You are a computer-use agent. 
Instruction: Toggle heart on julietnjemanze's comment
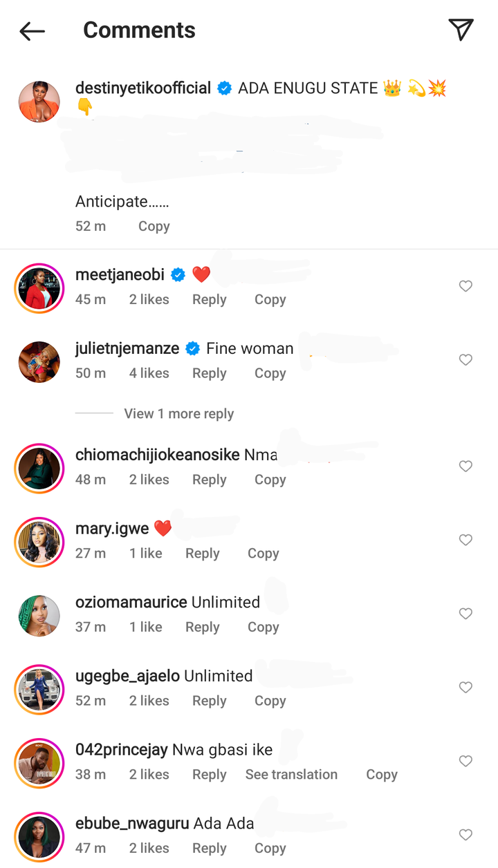[x=465, y=360]
